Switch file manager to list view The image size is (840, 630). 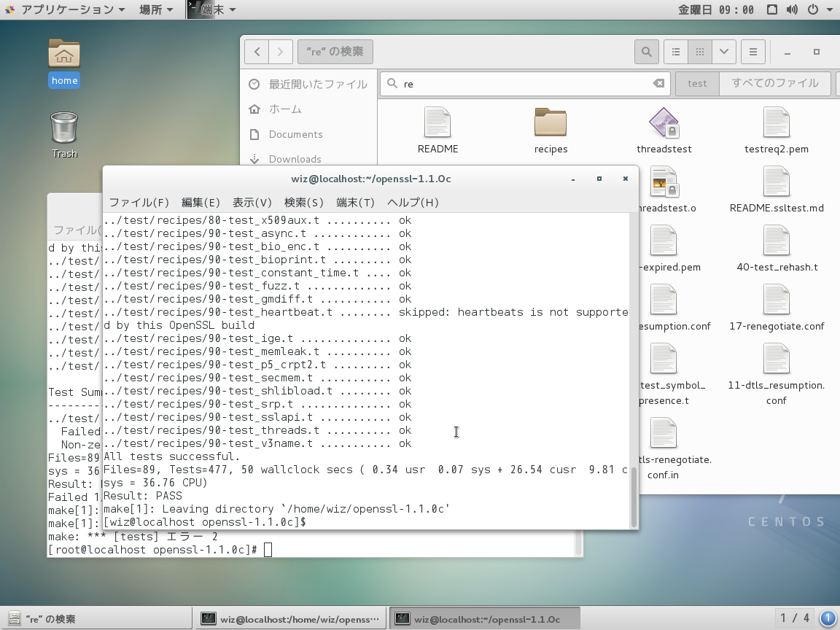[676, 52]
